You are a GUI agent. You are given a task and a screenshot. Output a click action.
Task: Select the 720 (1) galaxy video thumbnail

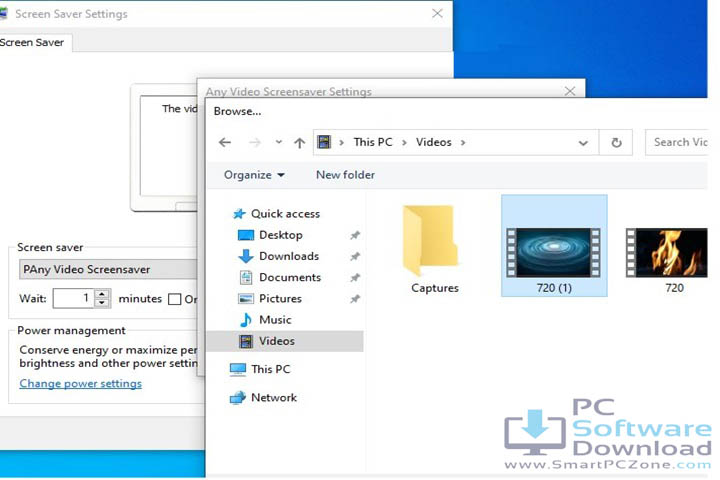[x=553, y=253]
